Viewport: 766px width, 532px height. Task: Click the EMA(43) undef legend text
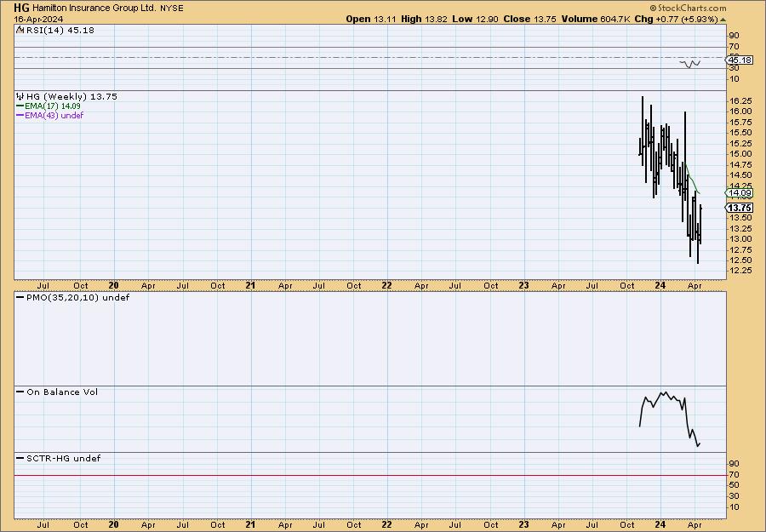[54, 115]
